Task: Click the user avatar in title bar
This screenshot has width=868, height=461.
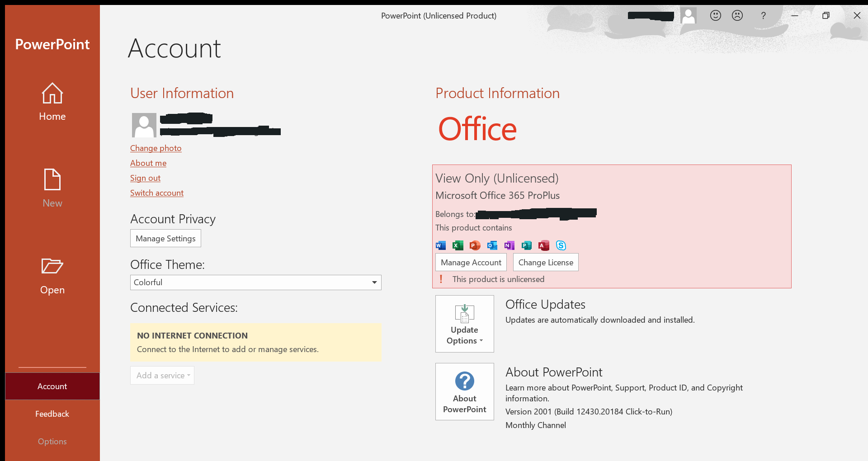Action: pos(689,15)
